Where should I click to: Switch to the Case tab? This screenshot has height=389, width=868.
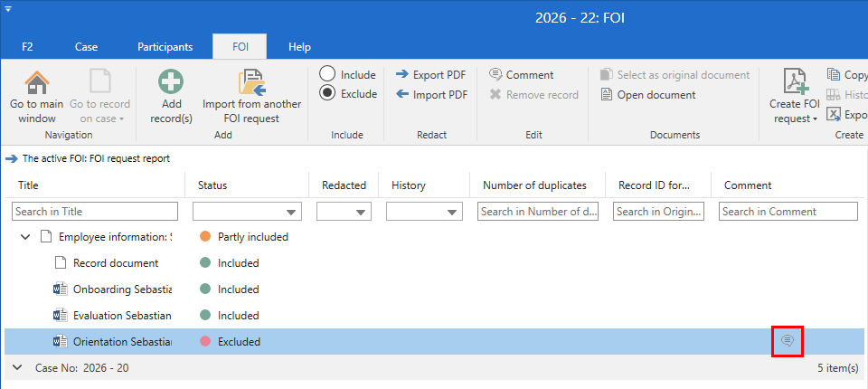87,46
